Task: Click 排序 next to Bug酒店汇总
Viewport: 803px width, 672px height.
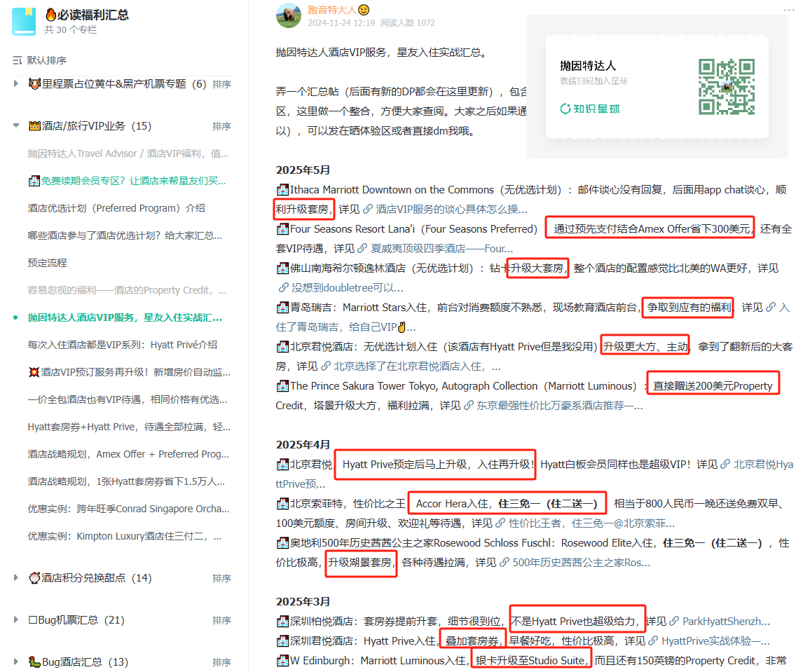Action: 221,661
